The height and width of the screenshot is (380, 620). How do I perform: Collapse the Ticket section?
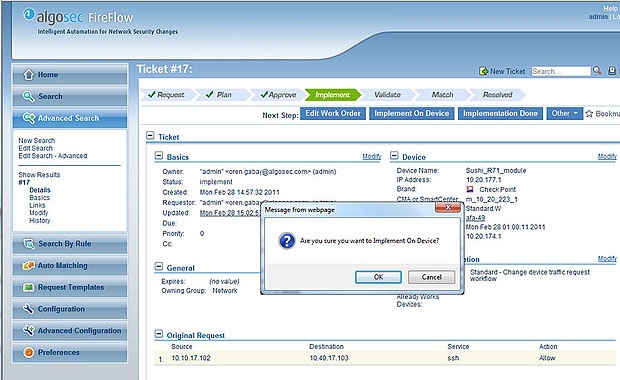click(x=150, y=136)
